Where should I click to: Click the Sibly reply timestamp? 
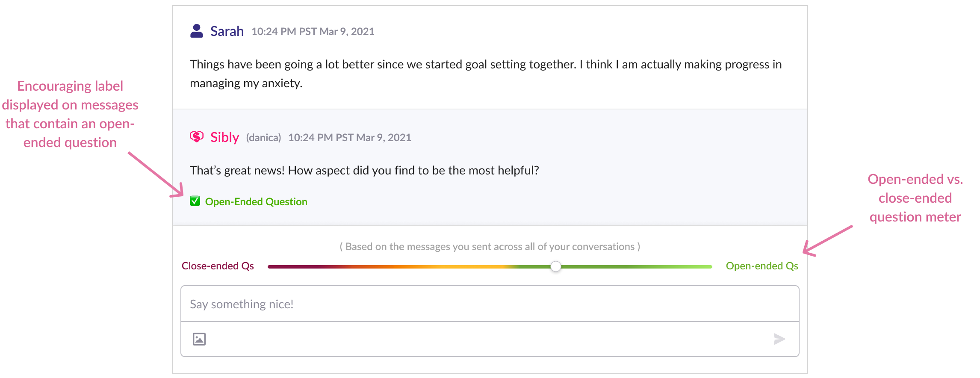(349, 138)
